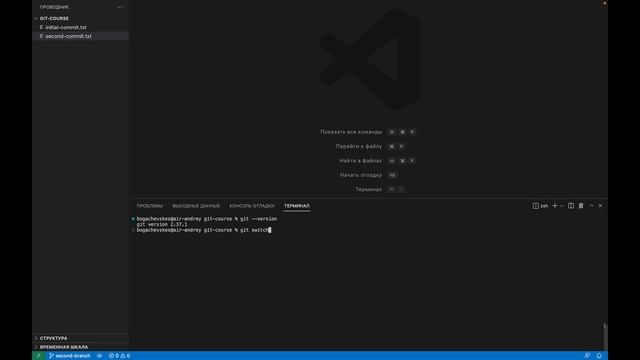Click the 'Терминал' shortcut hint text
This screenshot has height=360, width=640.
pos(369,189)
